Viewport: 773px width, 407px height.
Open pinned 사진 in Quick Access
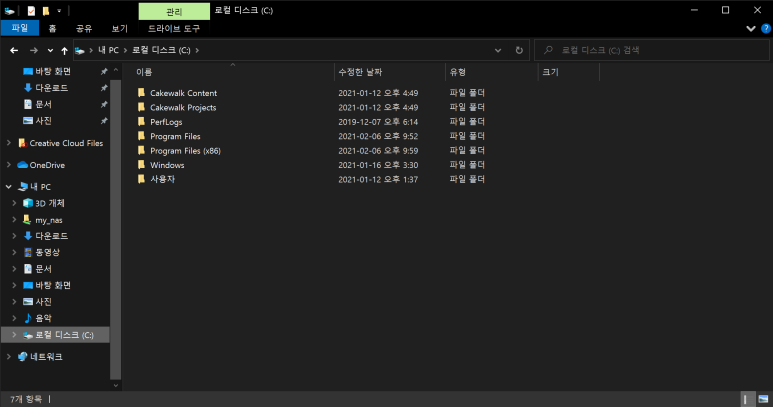click(x=43, y=121)
